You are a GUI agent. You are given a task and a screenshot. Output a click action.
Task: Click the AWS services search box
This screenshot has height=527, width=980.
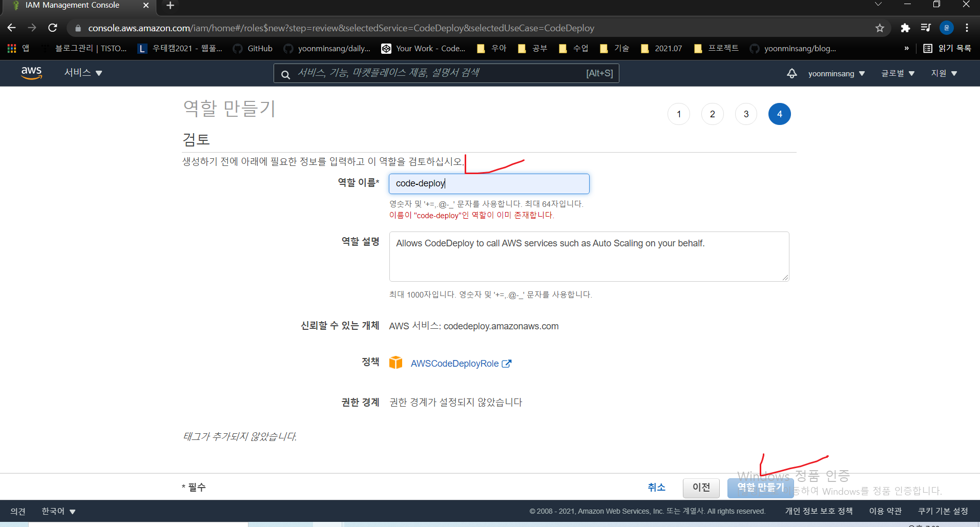click(x=446, y=73)
